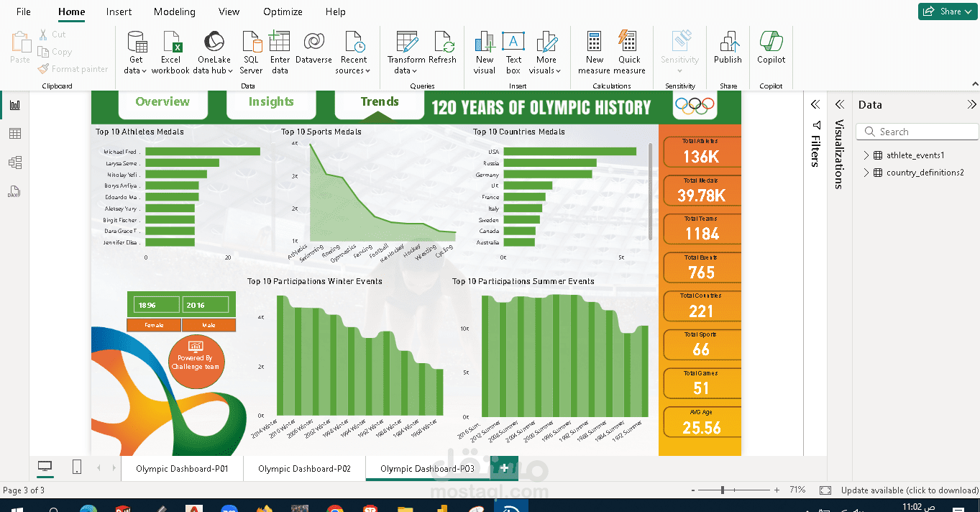Open the Get data source menu
Screen dimensions: 980x512
coord(136,52)
